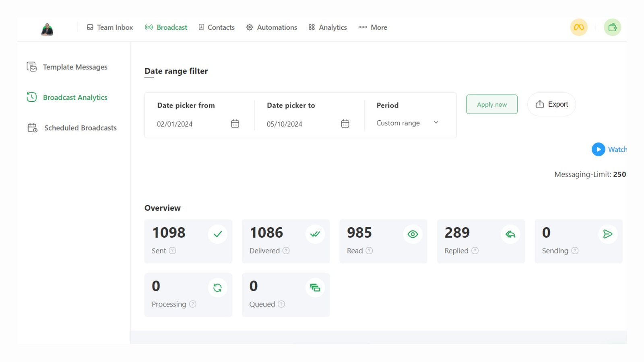644x362 pixels.
Task: Switch to the Contacts tab
Action: coord(217,27)
